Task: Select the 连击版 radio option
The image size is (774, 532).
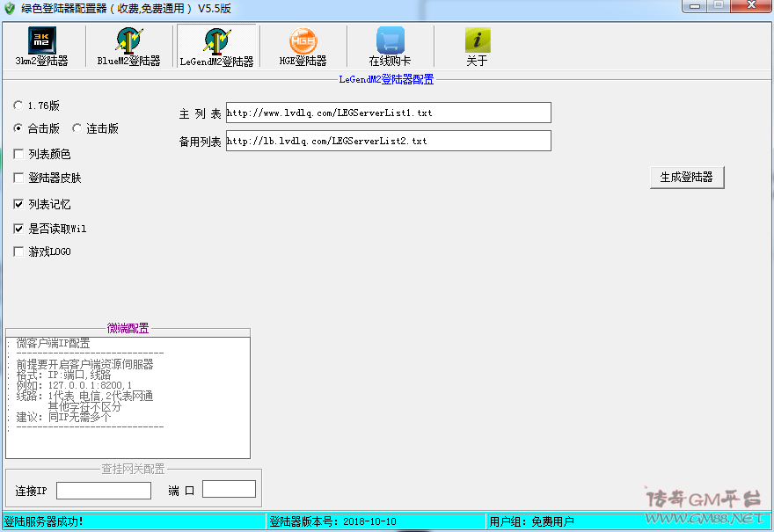Action: (x=77, y=128)
